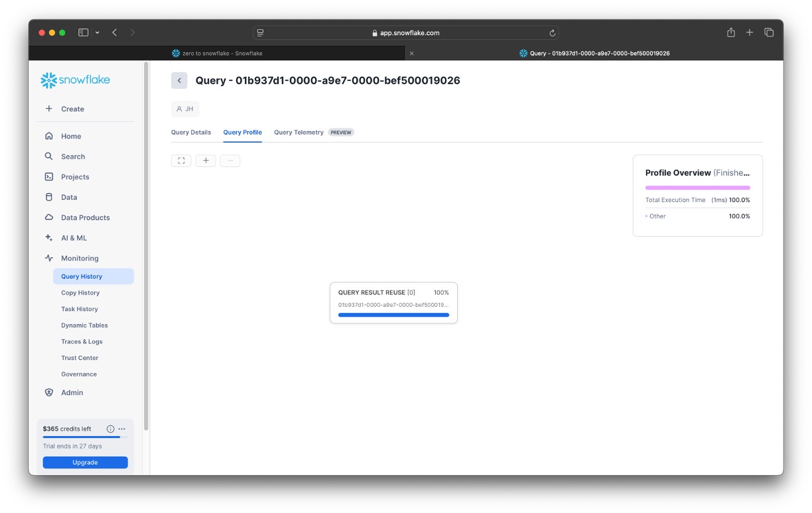
Task: Open the credits more options menu
Action: click(122, 429)
